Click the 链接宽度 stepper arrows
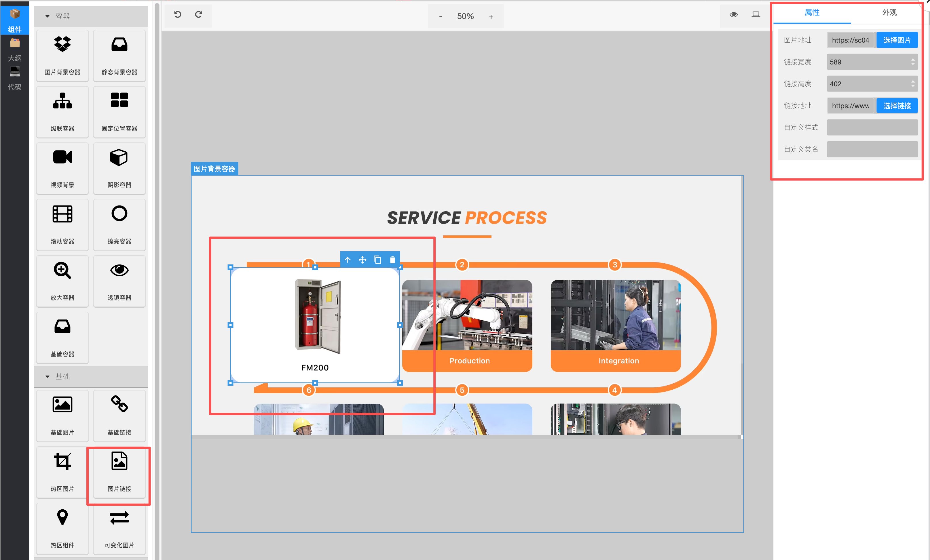930x560 pixels. point(913,62)
